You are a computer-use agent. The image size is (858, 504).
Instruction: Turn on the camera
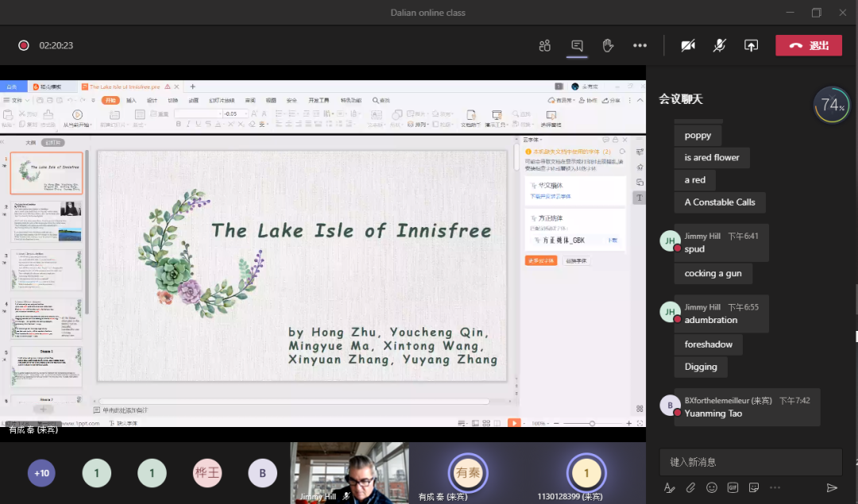tap(688, 45)
